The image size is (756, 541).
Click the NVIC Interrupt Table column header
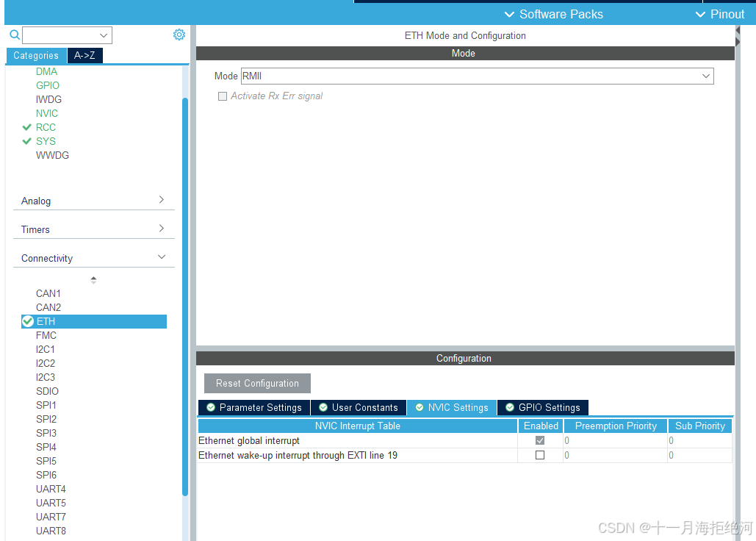(358, 426)
